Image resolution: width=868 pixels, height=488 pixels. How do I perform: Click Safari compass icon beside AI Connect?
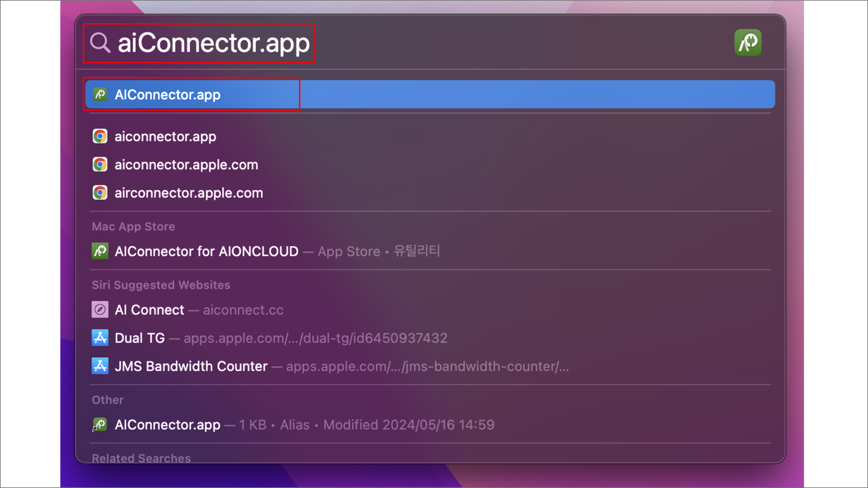pos(100,310)
